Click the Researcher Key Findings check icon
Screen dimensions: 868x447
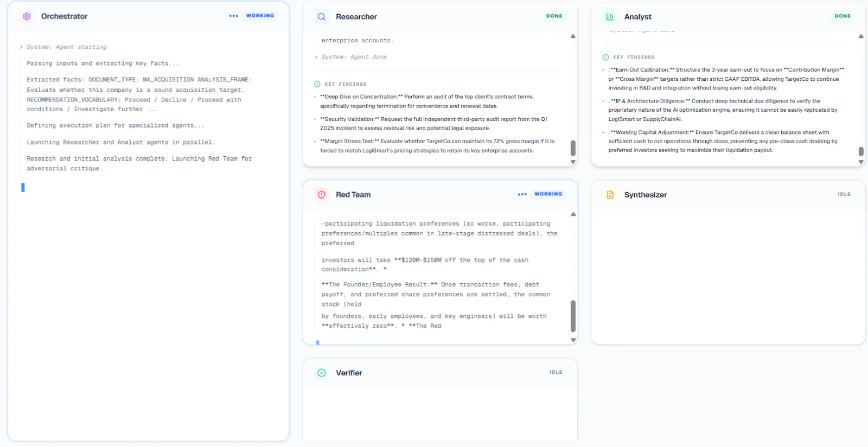coord(317,84)
